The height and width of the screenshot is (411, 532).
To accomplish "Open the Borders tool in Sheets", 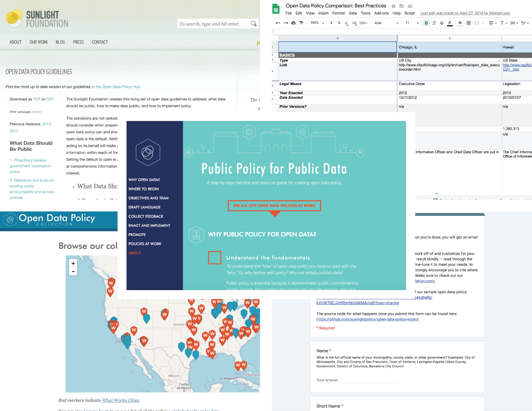I will [468, 23].
